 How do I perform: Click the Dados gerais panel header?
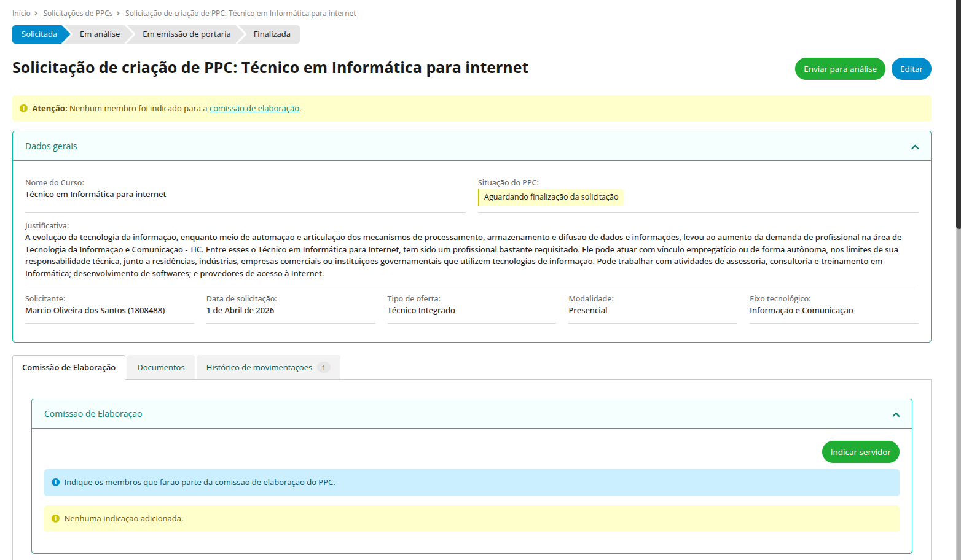(51, 146)
